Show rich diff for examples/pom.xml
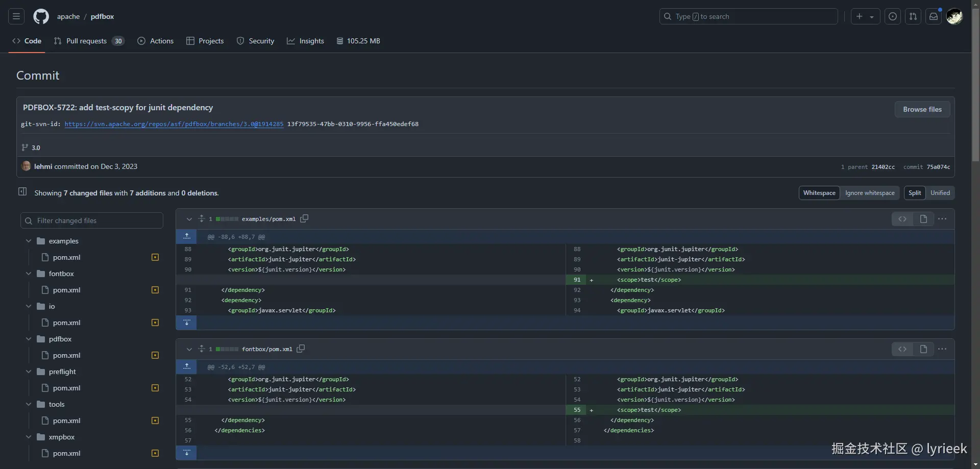 pyautogui.click(x=923, y=219)
